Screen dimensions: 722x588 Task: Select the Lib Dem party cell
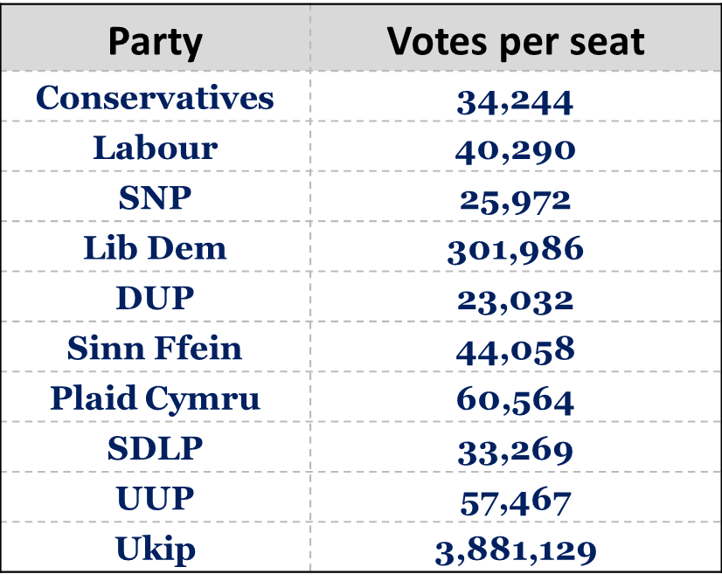pos(155,249)
